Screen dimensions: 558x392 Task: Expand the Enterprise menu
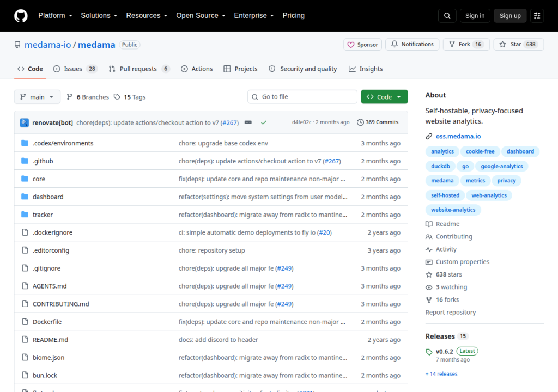pos(254,16)
